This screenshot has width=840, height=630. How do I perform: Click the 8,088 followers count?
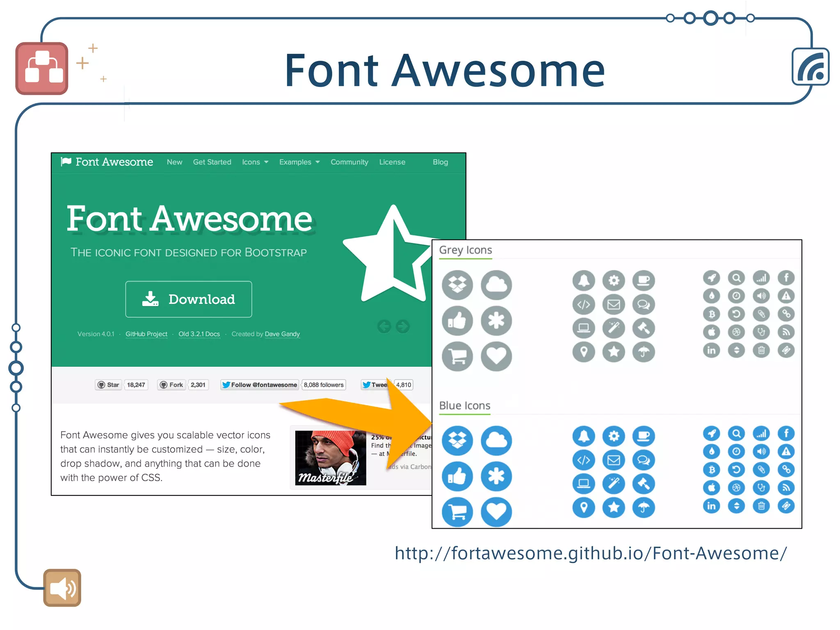click(324, 385)
